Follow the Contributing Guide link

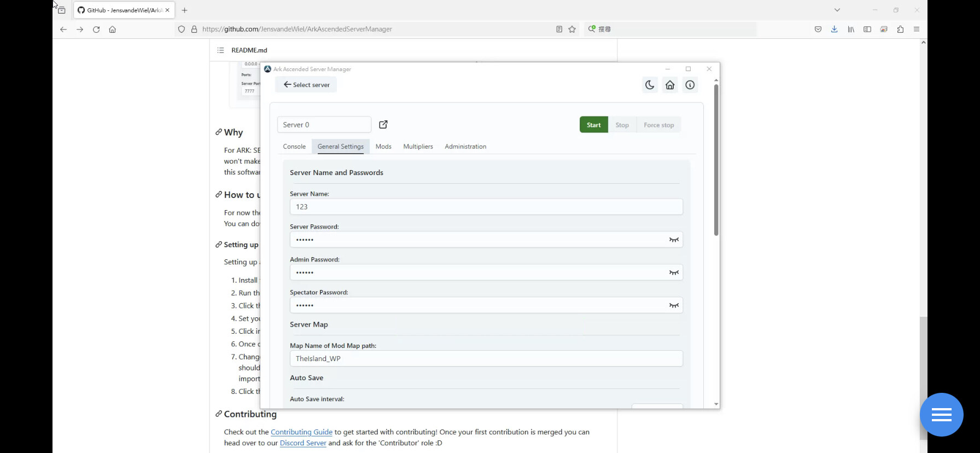click(x=301, y=432)
